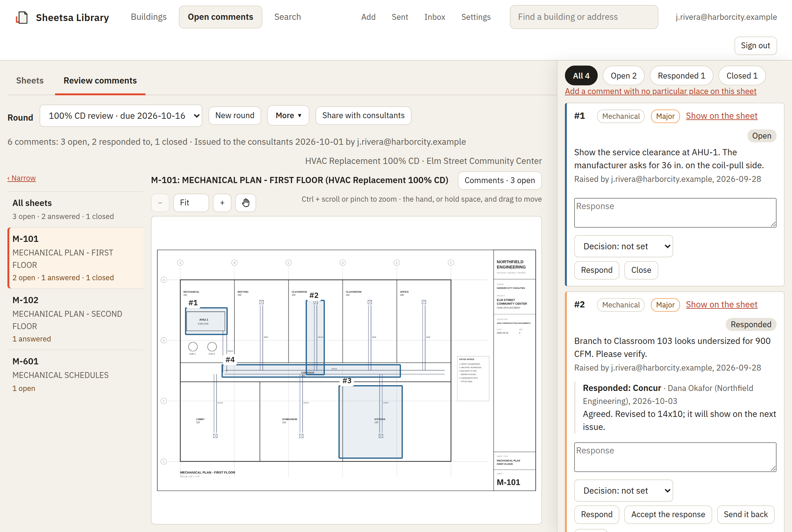Click Respond on comment #1
The width and height of the screenshot is (792, 532).
coord(596,270)
